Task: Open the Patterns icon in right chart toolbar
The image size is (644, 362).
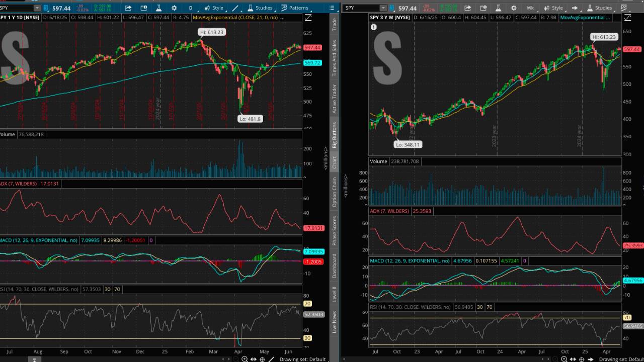Action: (623, 8)
